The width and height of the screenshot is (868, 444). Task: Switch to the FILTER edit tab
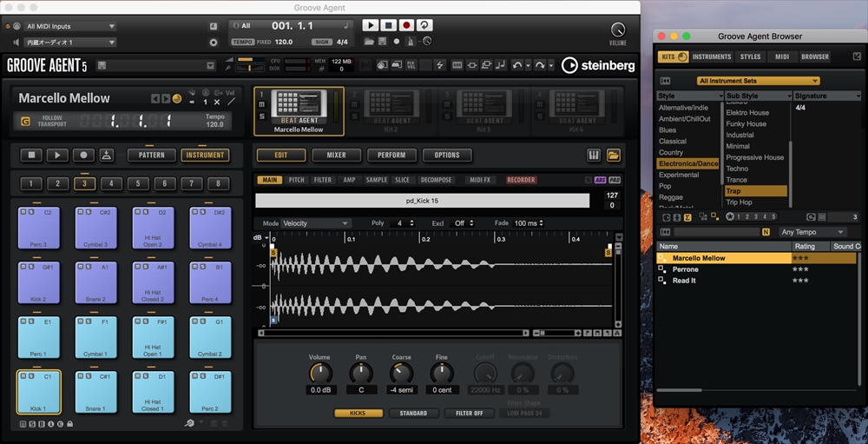click(323, 180)
